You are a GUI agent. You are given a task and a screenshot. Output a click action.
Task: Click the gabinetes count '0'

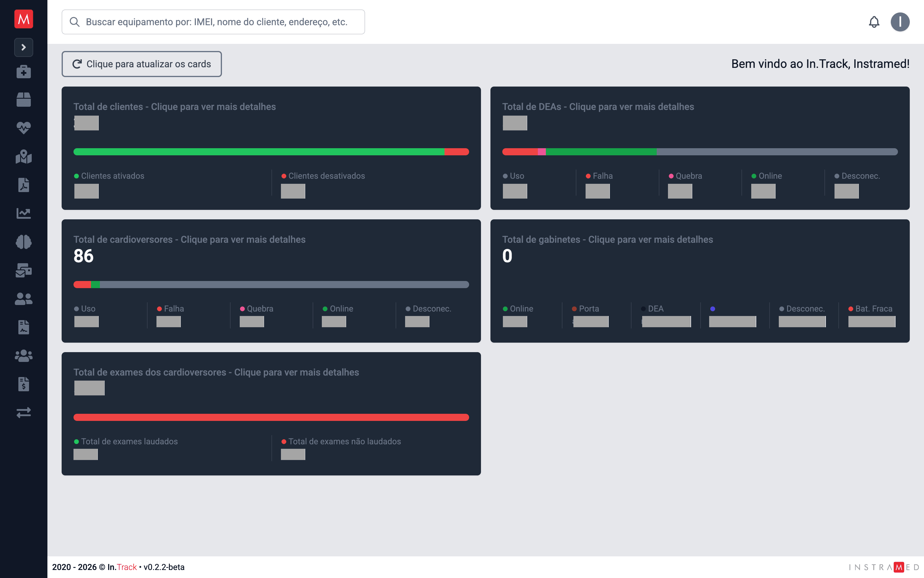pos(507,256)
